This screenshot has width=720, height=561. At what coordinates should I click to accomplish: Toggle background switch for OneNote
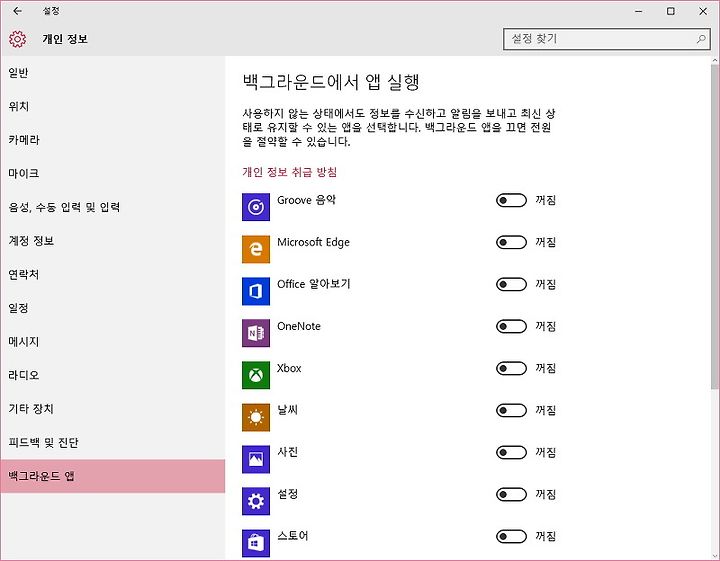[x=511, y=326]
